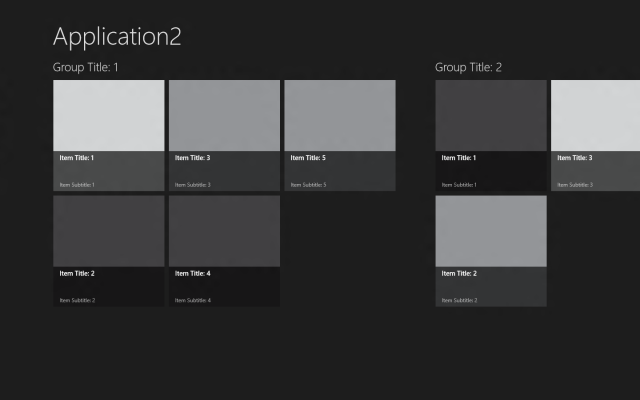Viewport: 640px width, 400px height.
Task: Open the Group Title: 2 header
Action: [468, 67]
